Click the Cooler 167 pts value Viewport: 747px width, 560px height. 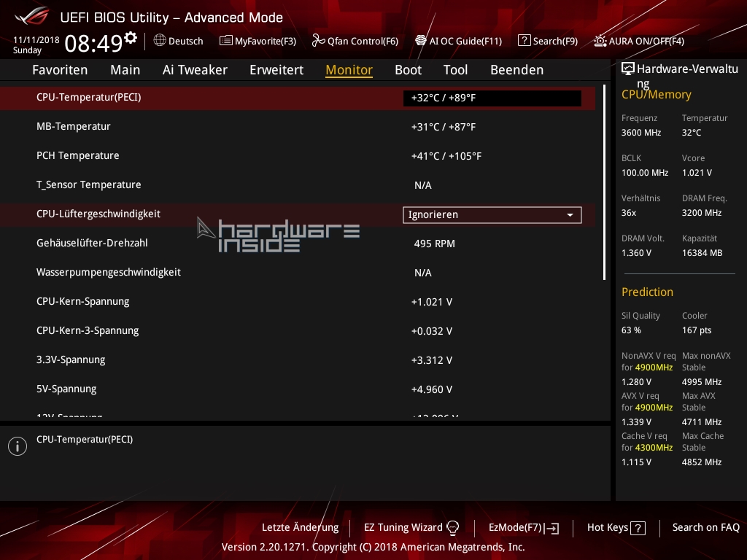coord(697,330)
